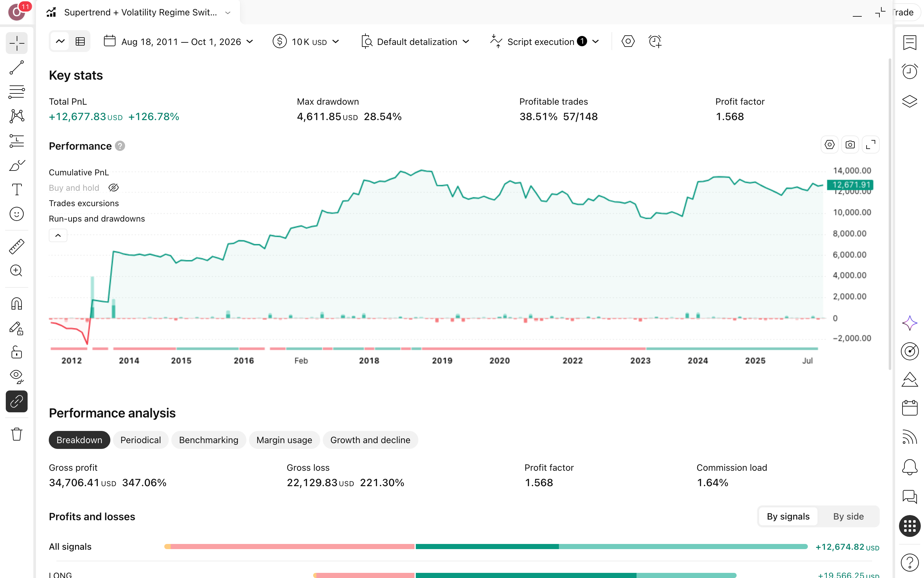The width and height of the screenshot is (924, 578).
Task: Show the Buy and hold series
Action: [113, 188]
